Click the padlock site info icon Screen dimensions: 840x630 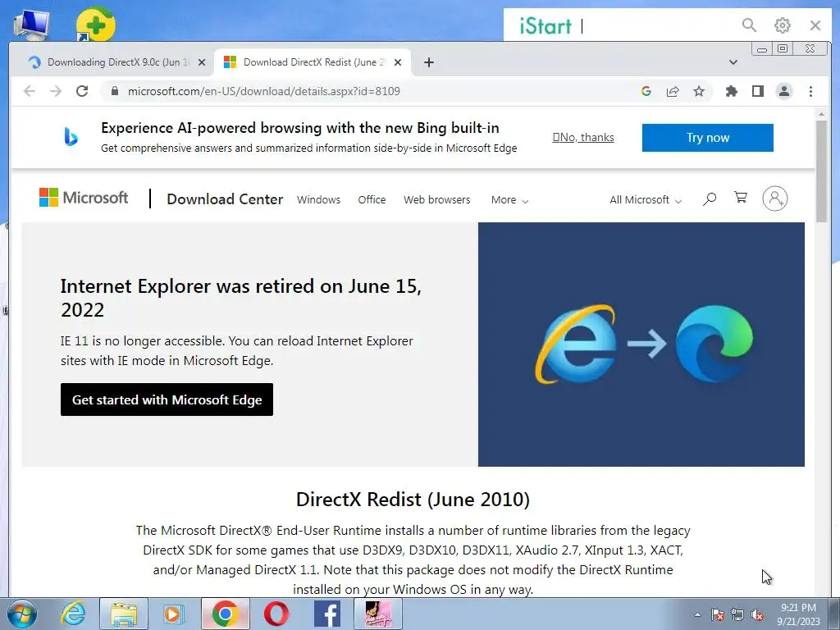click(114, 91)
